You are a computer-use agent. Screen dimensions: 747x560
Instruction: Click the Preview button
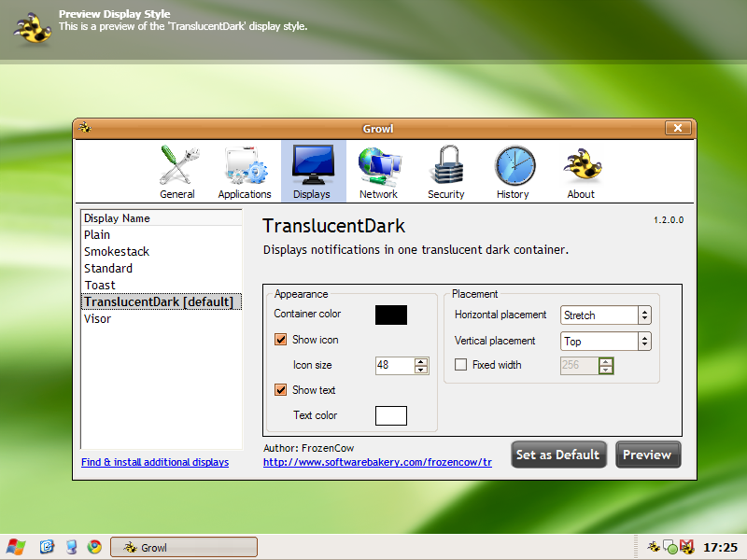(x=648, y=455)
